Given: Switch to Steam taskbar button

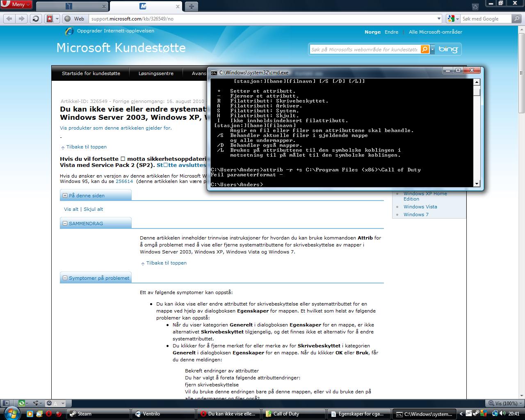Looking at the screenshot, I should point(98,414).
